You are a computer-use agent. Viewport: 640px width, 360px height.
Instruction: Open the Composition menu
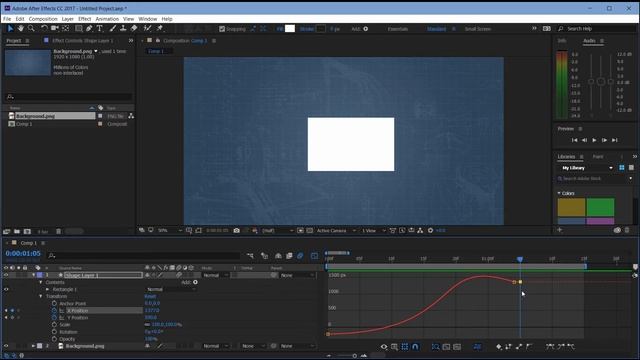tap(43, 19)
